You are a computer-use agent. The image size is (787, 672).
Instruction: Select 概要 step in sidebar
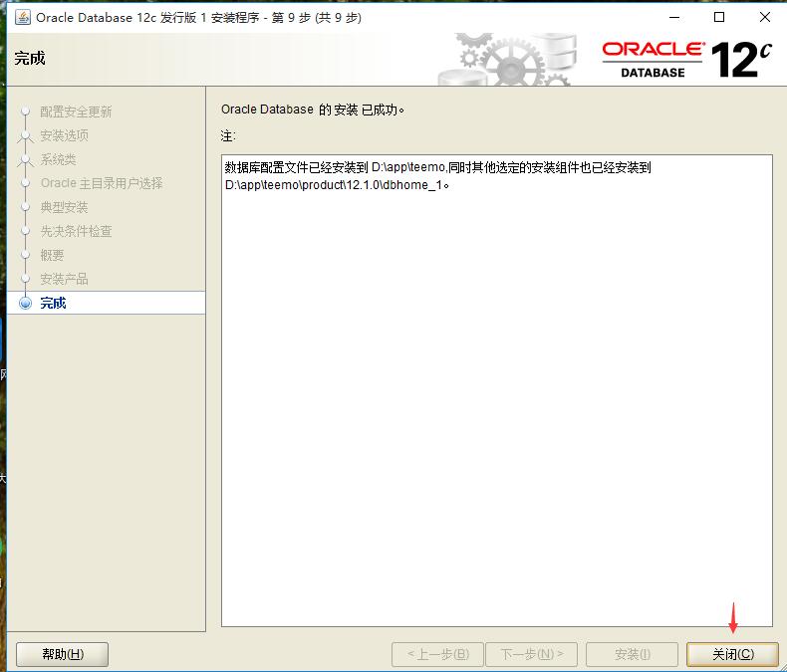click(x=52, y=255)
